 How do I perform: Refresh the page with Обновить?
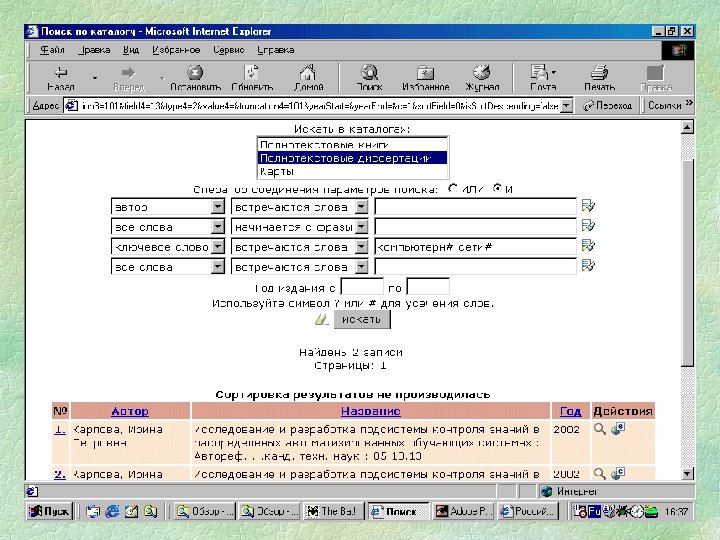[x=252, y=78]
